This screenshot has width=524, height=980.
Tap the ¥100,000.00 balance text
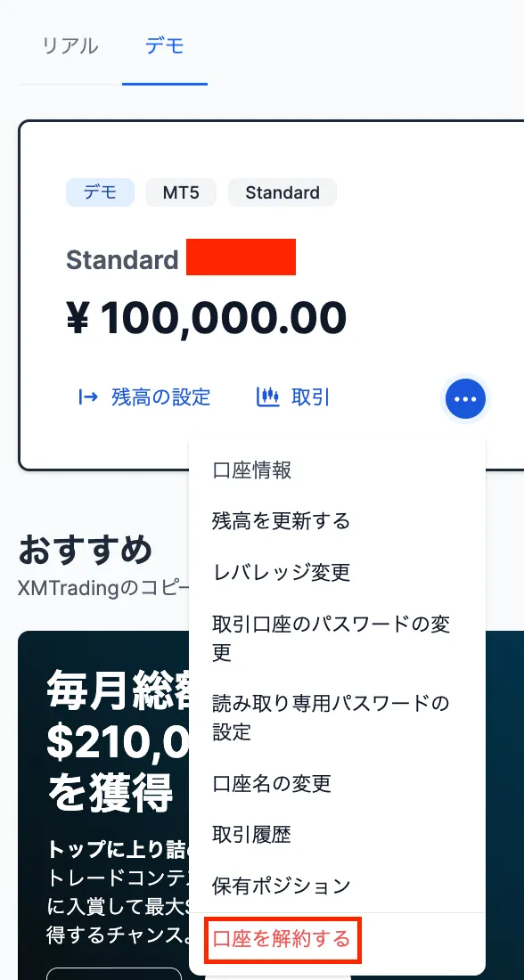205,318
